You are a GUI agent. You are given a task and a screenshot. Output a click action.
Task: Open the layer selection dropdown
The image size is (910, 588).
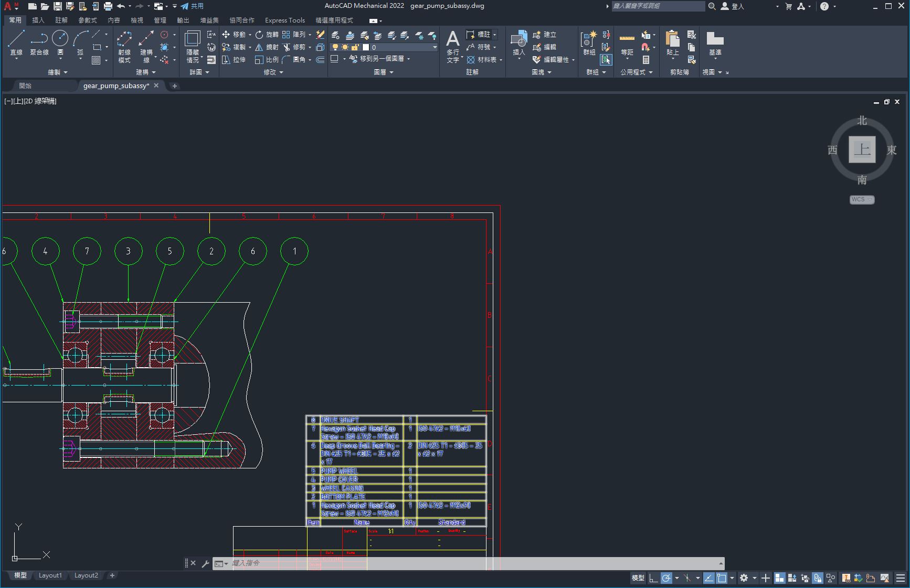(435, 47)
